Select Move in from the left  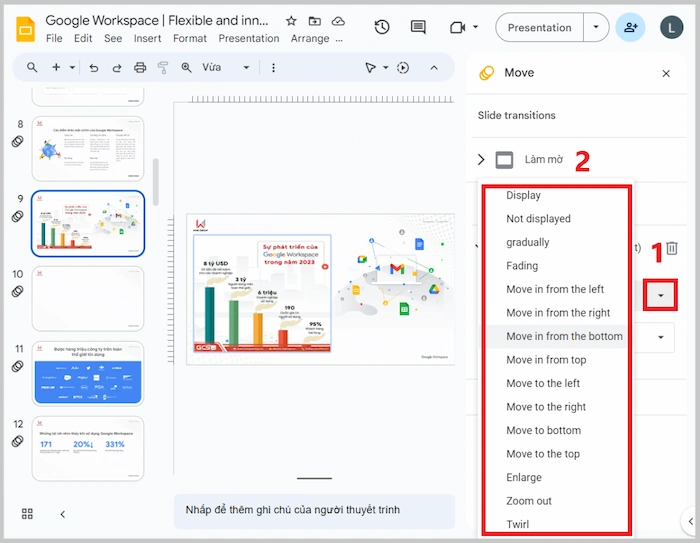pyautogui.click(x=556, y=289)
